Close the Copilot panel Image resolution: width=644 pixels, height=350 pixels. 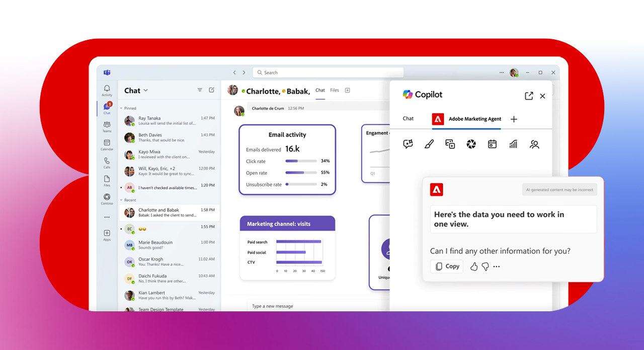click(542, 96)
